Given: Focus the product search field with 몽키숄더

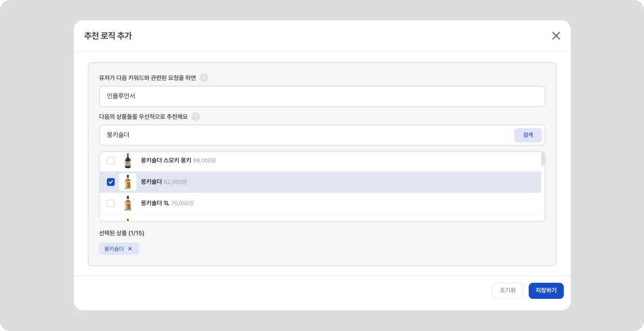Looking at the screenshot, I should 306,135.
